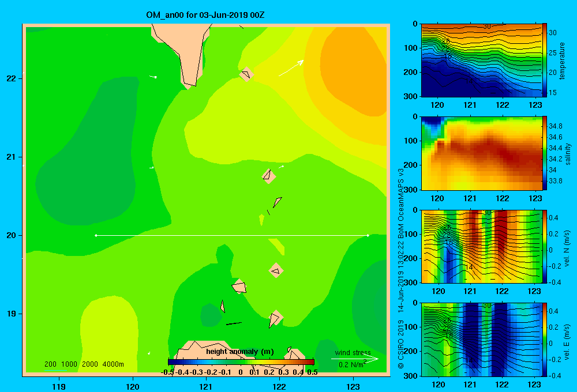Click '0.5' on the height anomaly scale
Image resolution: width=577 pixels, height=392 pixels.
[312, 372]
